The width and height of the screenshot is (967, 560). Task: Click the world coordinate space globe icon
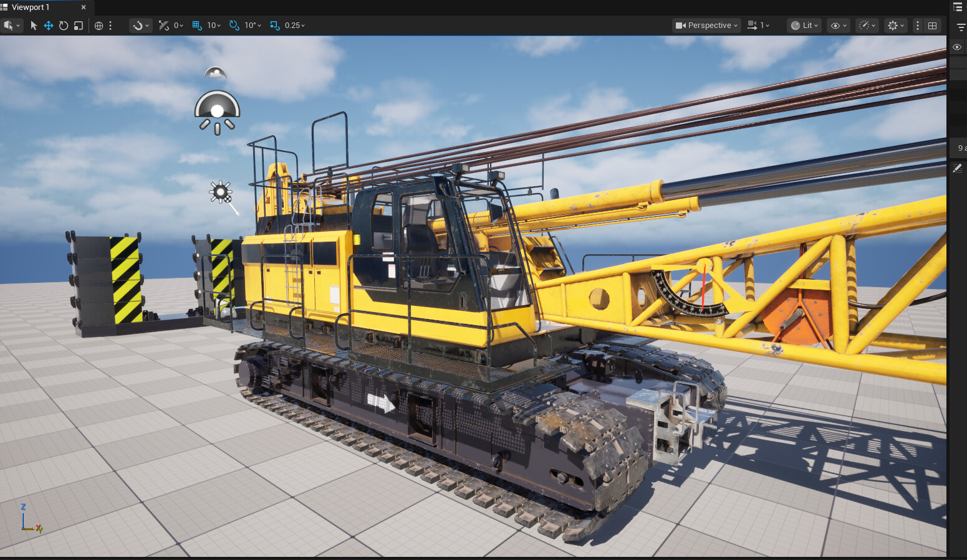99,26
